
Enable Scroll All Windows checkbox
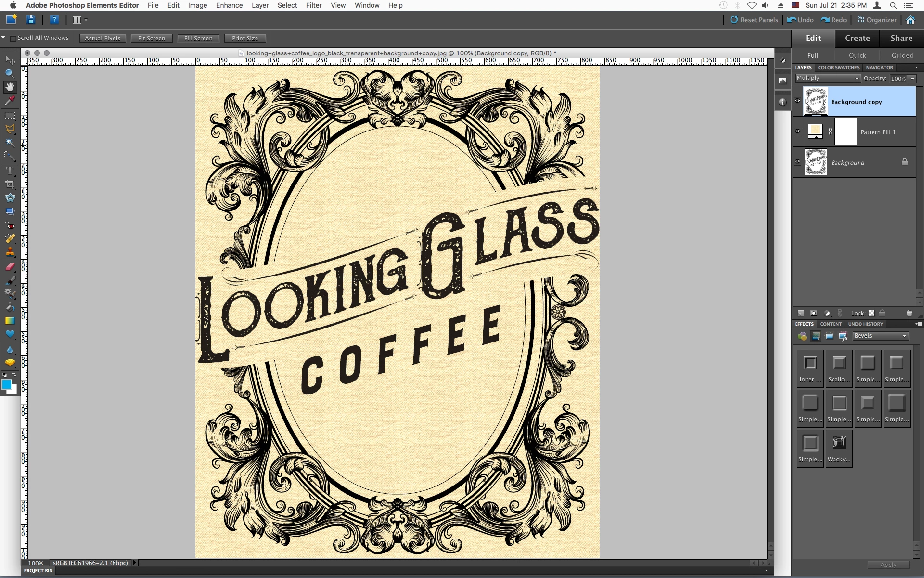coord(13,38)
